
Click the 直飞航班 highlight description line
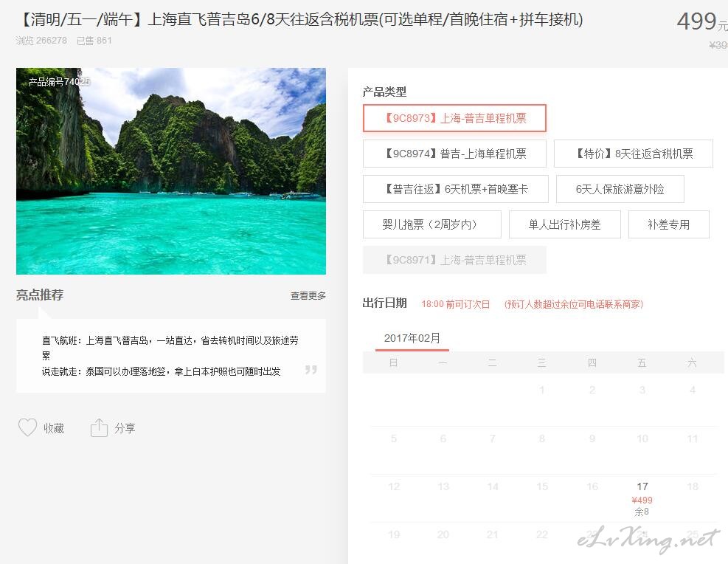tap(170, 348)
